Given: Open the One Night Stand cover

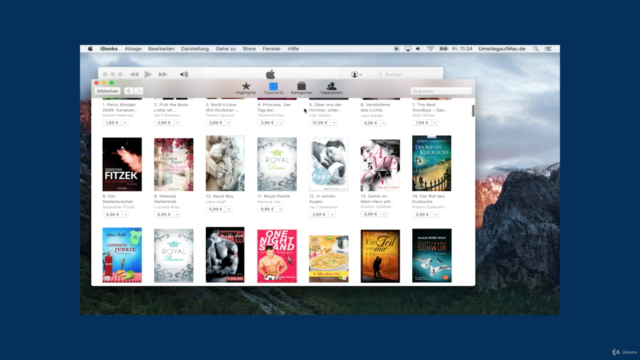Looking at the screenshot, I should (x=277, y=256).
